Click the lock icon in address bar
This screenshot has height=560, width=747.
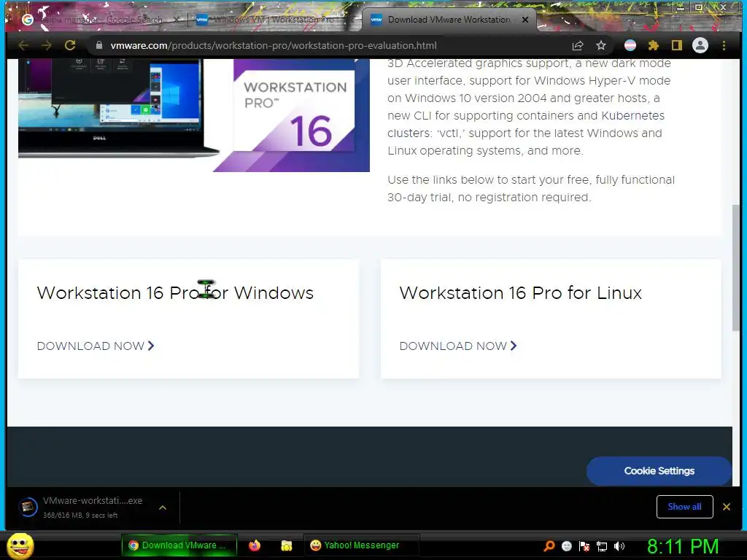tap(99, 45)
